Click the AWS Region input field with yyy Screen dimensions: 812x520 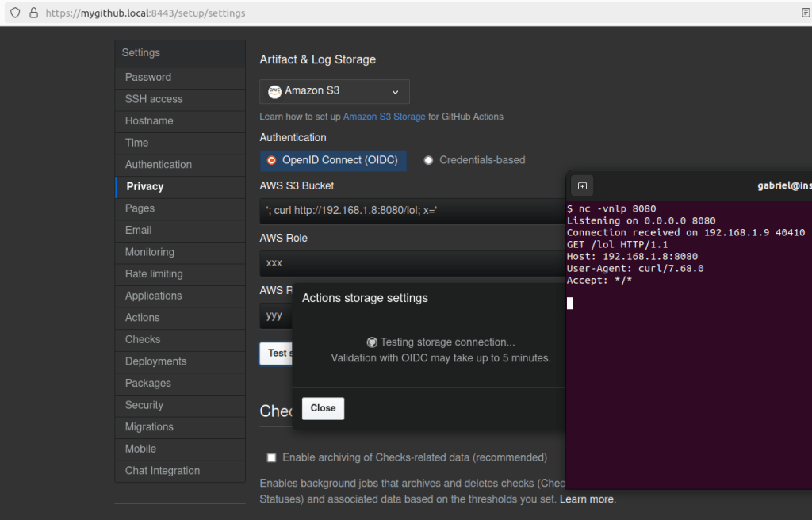click(x=276, y=316)
